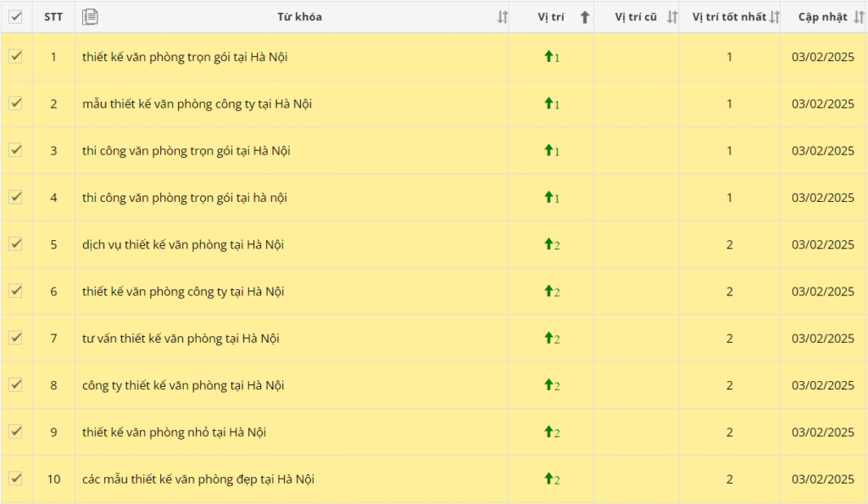Sort by Cập nhật arrows icon
This screenshot has width=868, height=504.
point(859,17)
